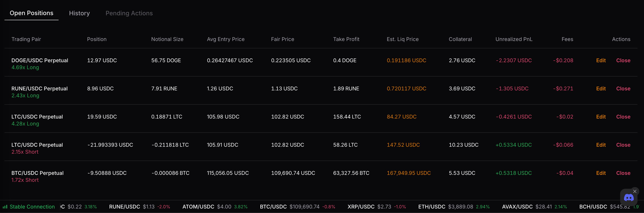Screen dimensions: 644x213
Task: Edit the RUNE/USDC Perpetual position
Action: 601,89
